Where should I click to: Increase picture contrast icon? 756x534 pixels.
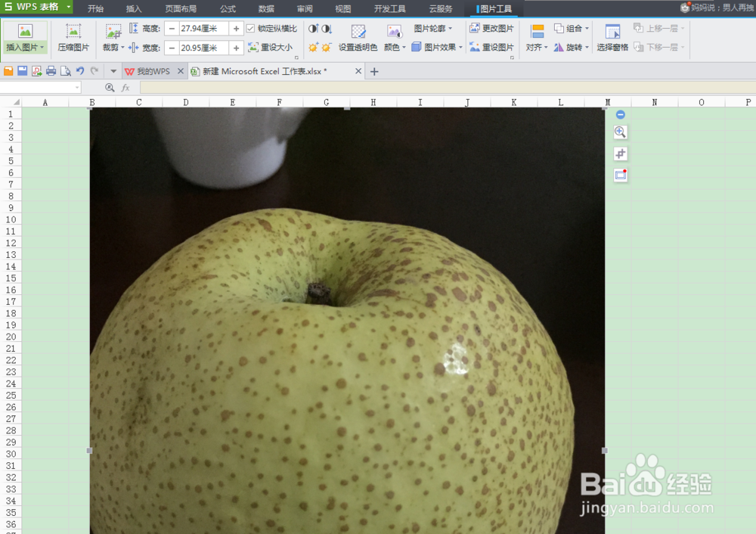(x=314, y=29)
